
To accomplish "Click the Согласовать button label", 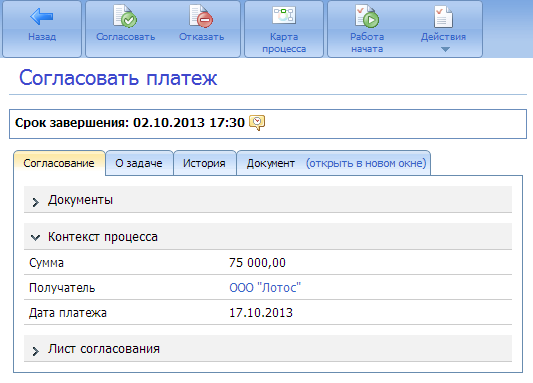I will pos(125,37).
